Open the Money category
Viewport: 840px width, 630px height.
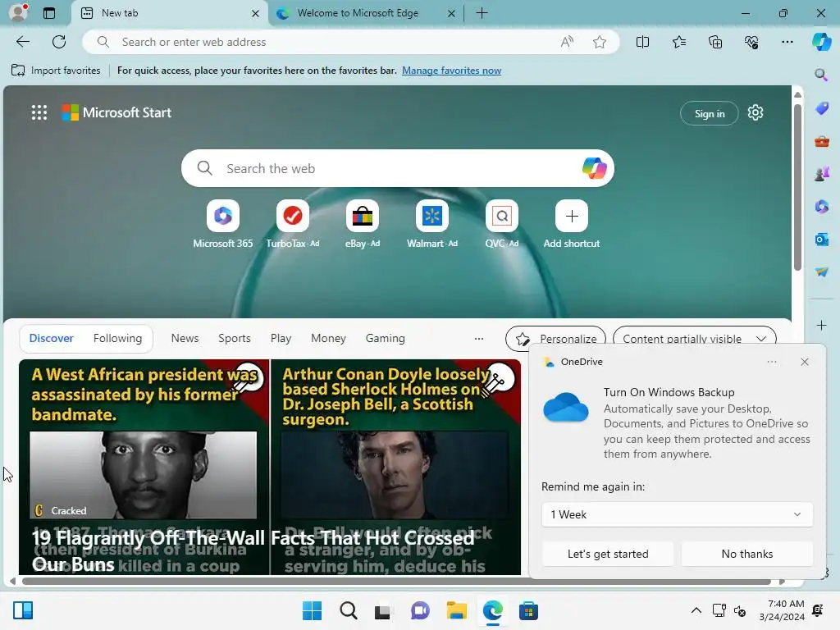tap(328, 338)
